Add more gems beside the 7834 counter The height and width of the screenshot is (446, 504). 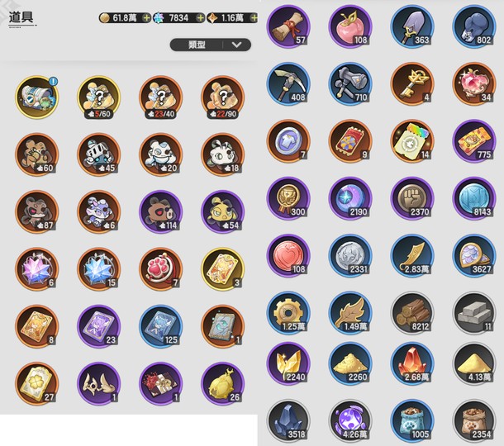tap(200, 18)
